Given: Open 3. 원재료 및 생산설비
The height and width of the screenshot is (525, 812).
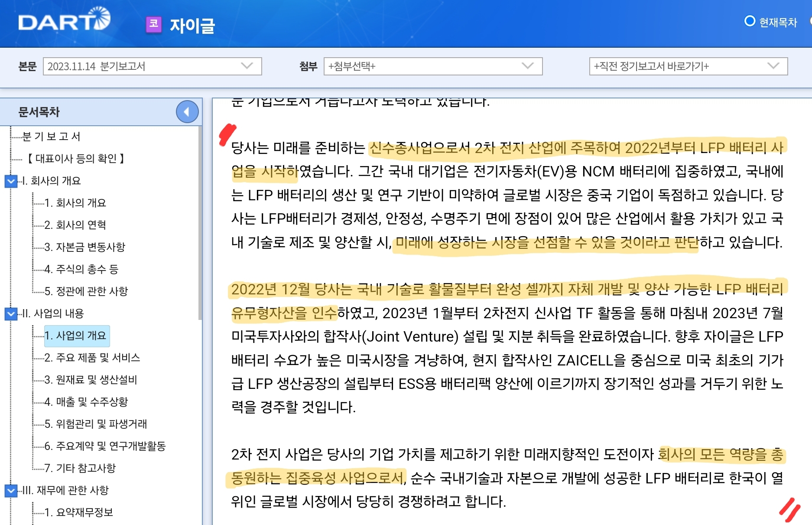Looking at the screenshot, I should [x=91, y=380].
